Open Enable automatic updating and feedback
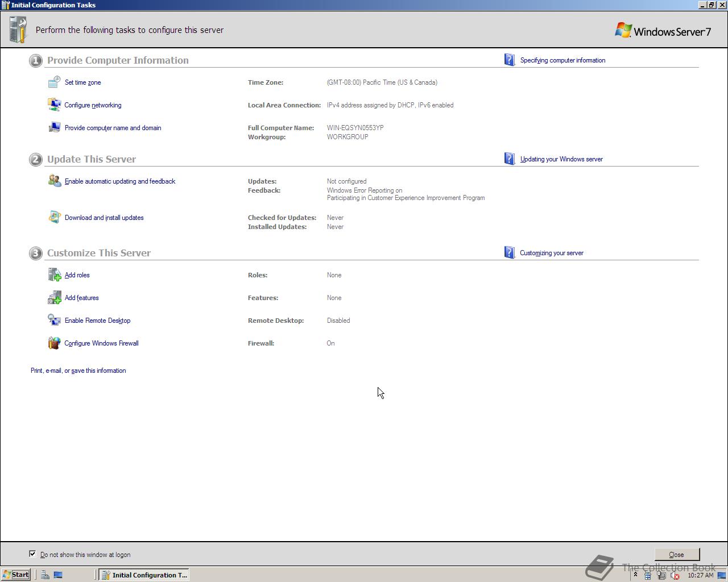728x582 pixels. click(x=120, y=181)
